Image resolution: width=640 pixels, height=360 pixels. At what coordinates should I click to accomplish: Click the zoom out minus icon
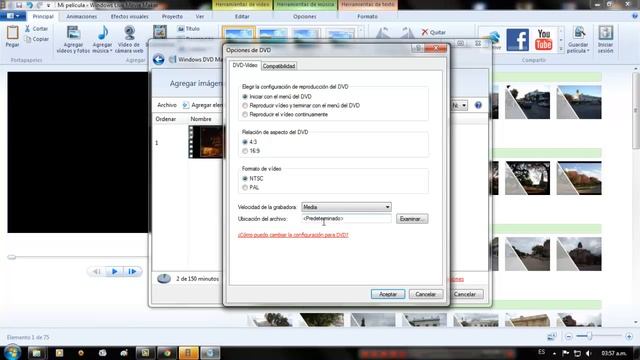pos(569,337)
